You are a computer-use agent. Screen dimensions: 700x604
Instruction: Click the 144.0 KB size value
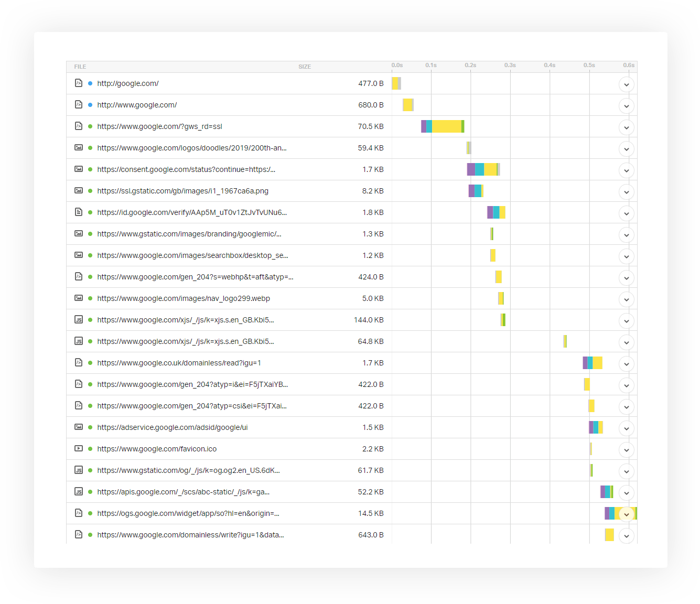pos(369,320)
